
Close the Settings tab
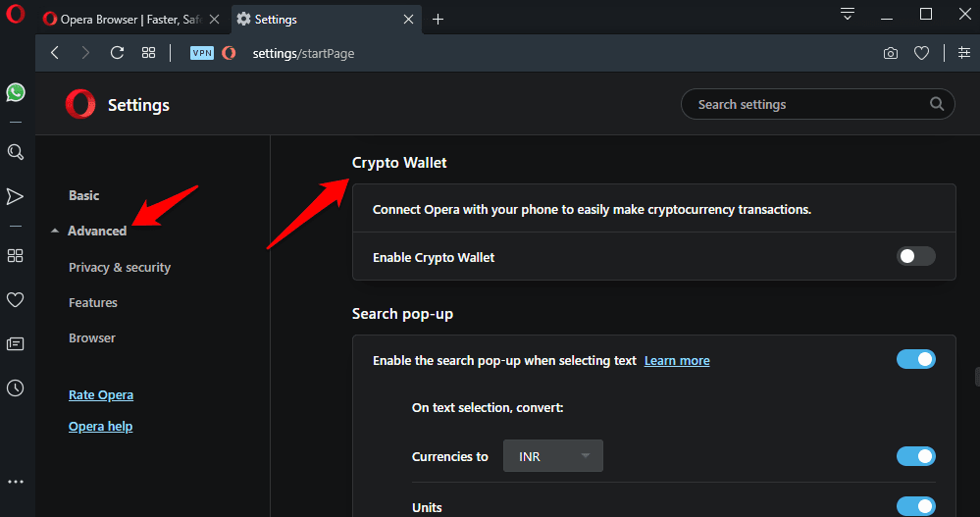[x=408, y=20]
